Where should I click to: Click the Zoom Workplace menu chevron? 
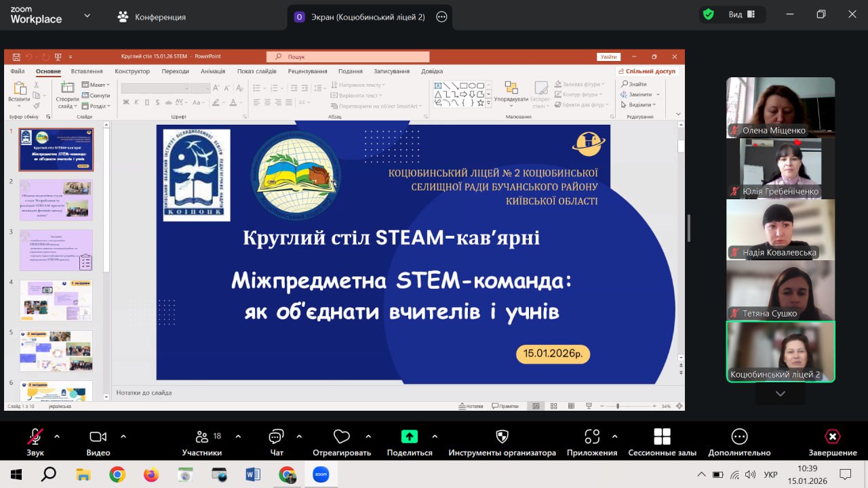(x=87, y=16)
